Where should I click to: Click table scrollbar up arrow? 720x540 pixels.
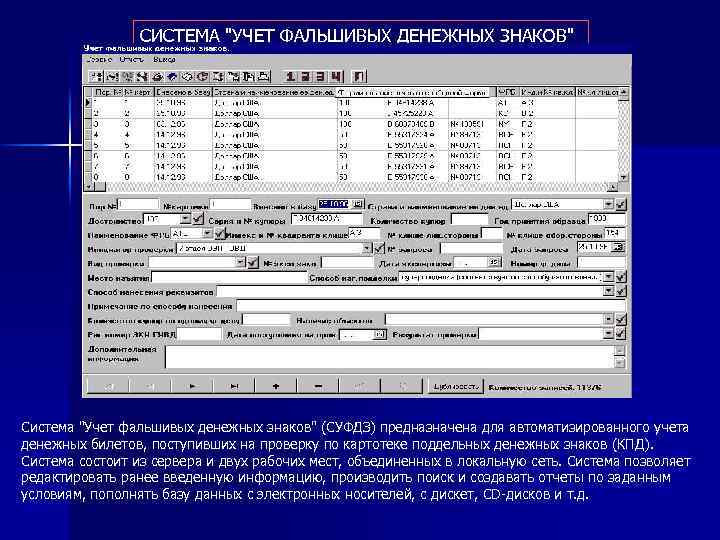pyautogui.click(x=623, y=93)
